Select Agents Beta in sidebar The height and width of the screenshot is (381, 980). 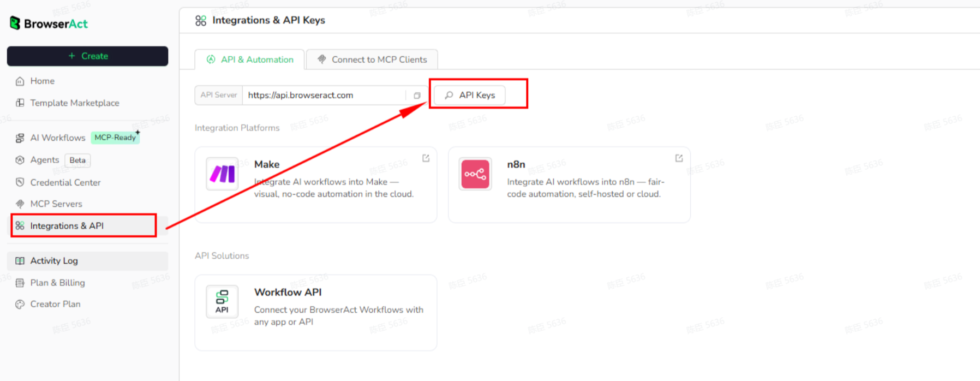tap(44, 160)
